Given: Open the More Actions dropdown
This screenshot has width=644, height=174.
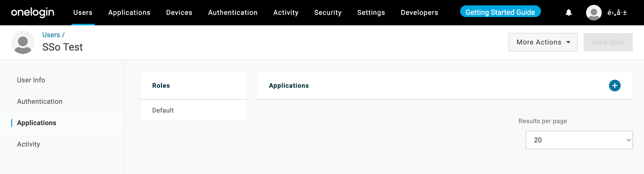Looking at the screenshot, I should pyautogui.click(x=543, y=42).
